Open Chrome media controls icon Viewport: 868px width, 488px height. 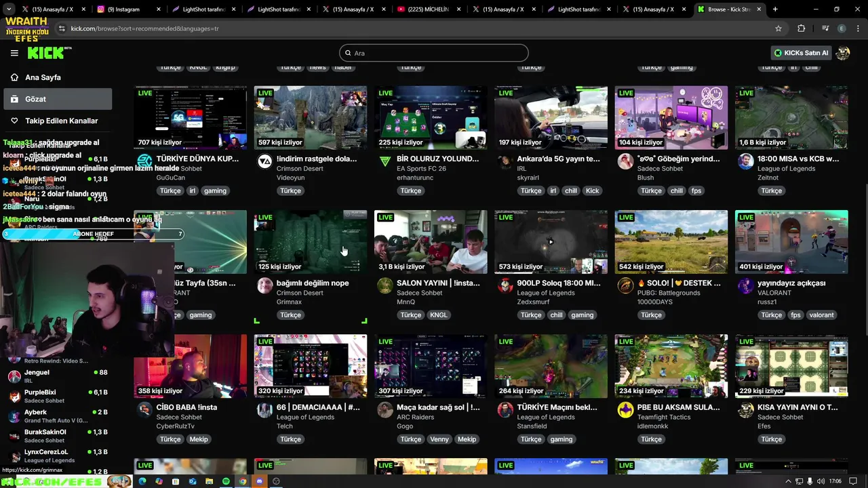point(825,28)
